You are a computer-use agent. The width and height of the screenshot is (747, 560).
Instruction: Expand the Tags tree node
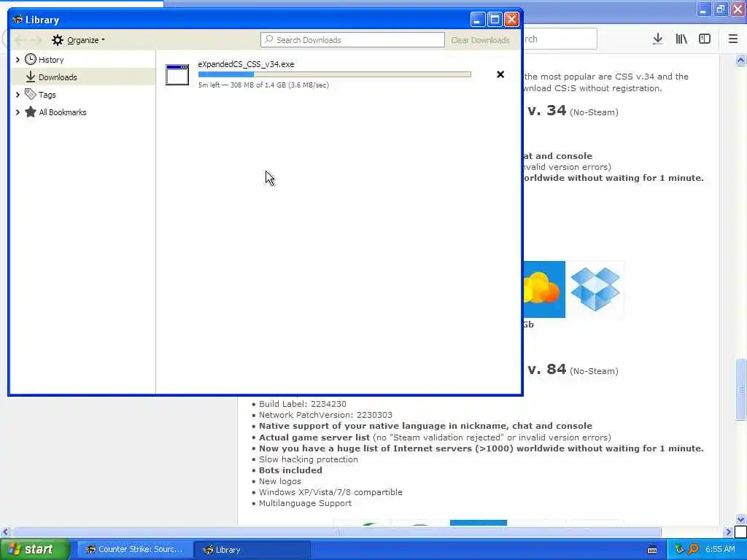(x=18, y=95)
